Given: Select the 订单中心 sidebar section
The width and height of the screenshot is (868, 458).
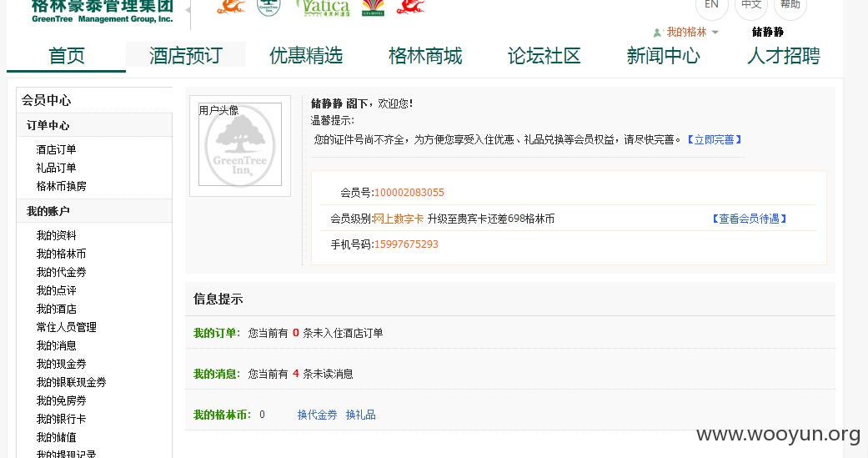Looking at the screenshot, I should [94, 125].
